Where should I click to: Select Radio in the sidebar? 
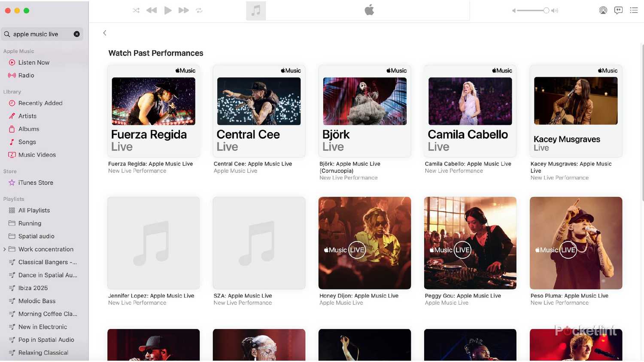pyautogui.click(x=26, y=75)
